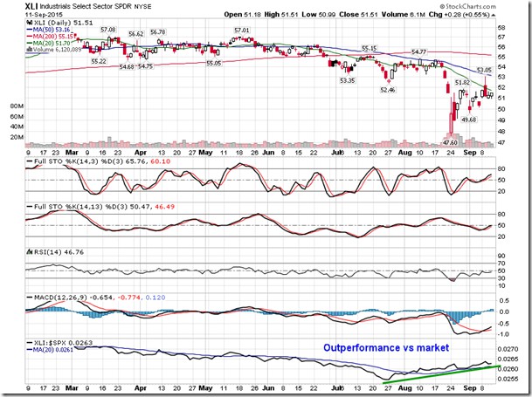532x397 pixels.
Task: Click the 54.77 price label
Action: [418, 51]
